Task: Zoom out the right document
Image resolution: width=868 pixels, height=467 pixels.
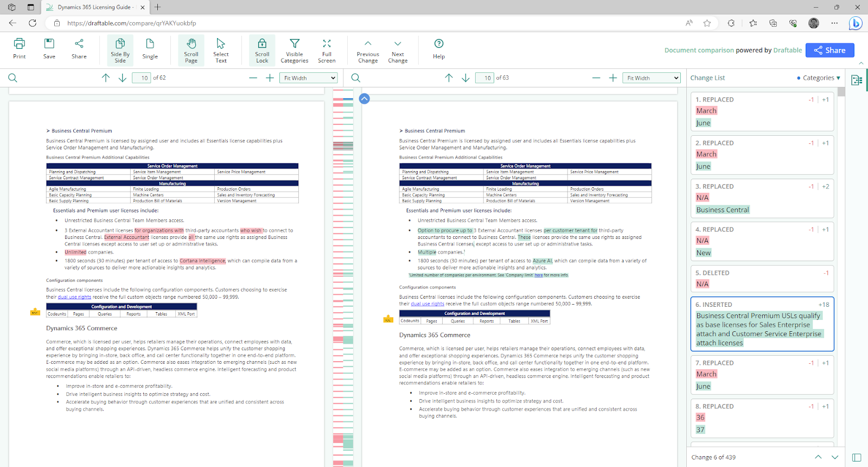Action: pos(596,78)
